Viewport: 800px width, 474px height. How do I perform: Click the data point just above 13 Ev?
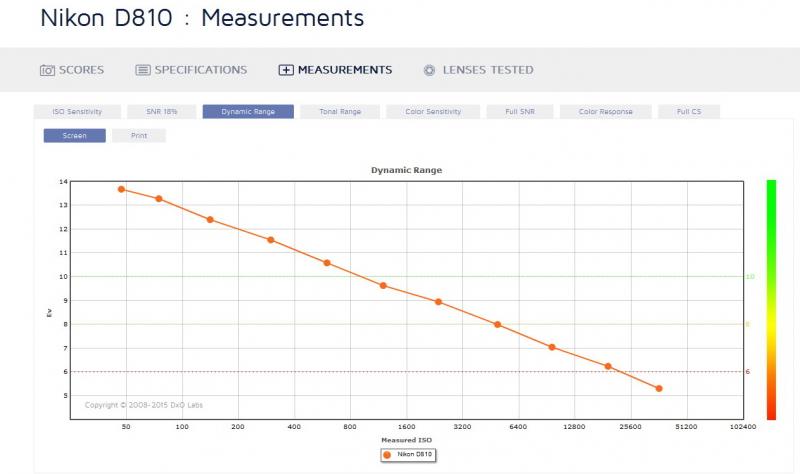(159, 198)
